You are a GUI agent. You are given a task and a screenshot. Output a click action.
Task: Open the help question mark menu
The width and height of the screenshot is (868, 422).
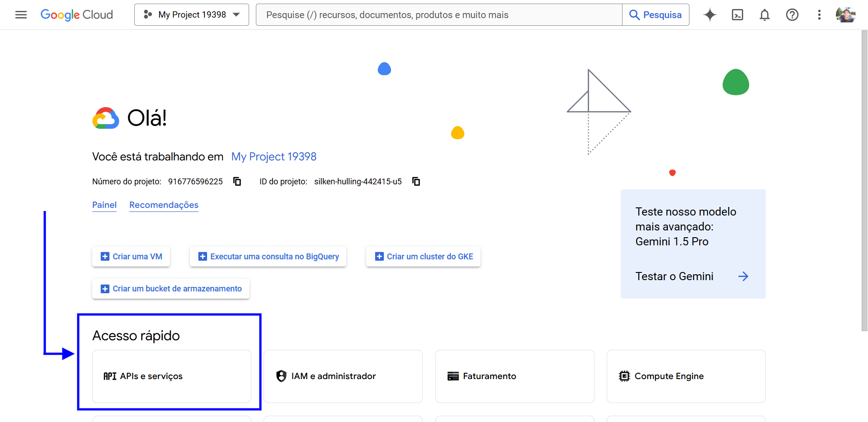pyautogui.click(x=792, y=15)
